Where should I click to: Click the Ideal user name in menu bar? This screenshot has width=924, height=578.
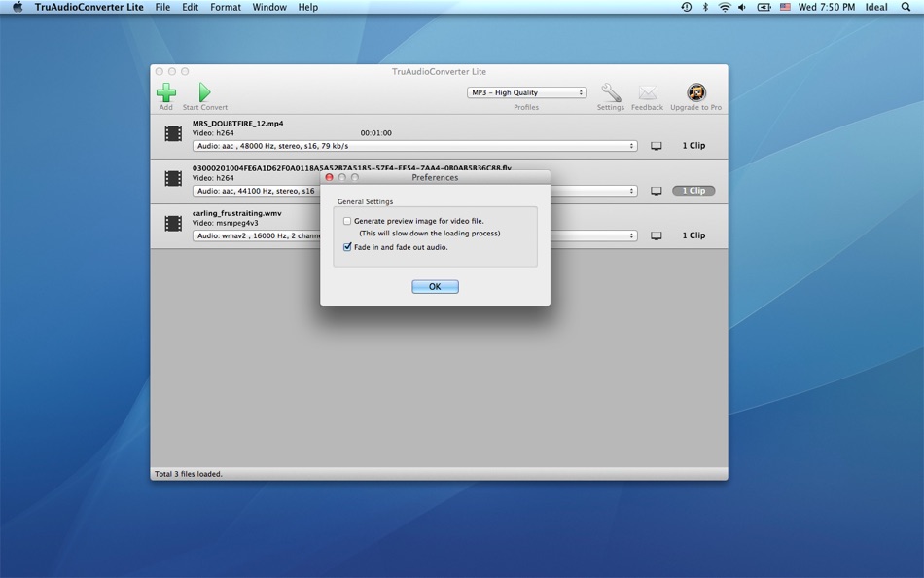point(876,7)
